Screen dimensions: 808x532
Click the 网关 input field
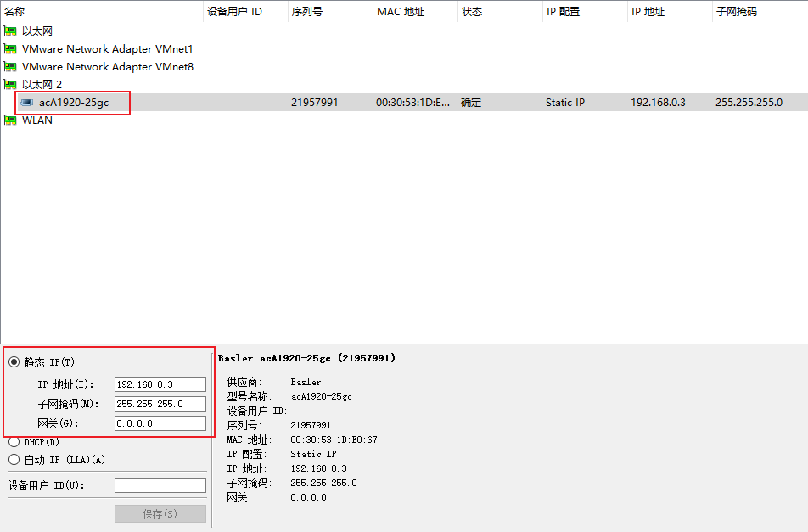click(160, 423)
